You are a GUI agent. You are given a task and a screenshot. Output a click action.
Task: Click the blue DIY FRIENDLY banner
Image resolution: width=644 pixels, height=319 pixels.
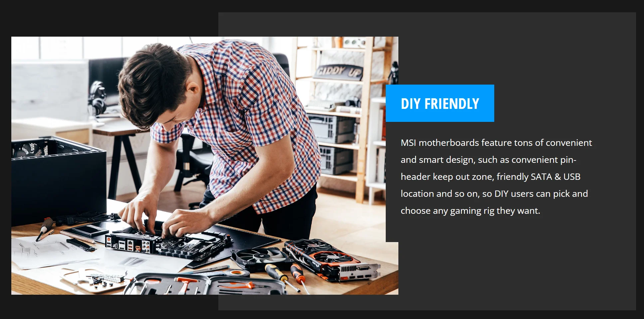(440, 103)
